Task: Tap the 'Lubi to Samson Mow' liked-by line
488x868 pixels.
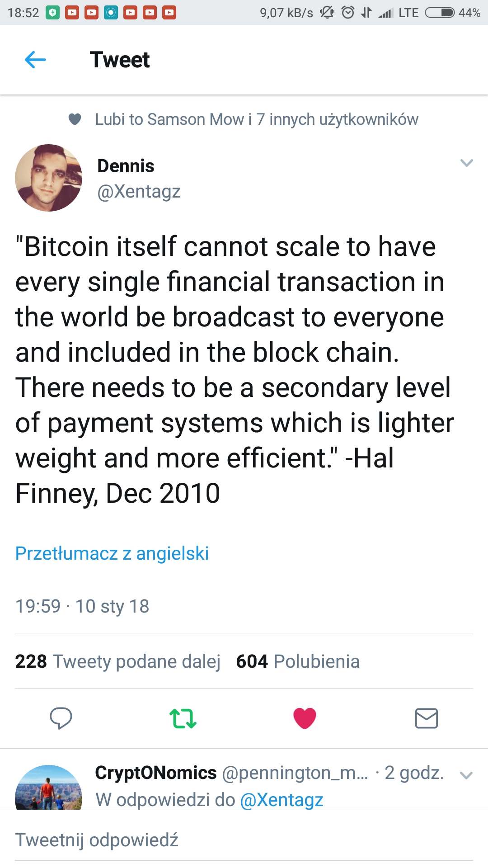Action: [256, 119]
